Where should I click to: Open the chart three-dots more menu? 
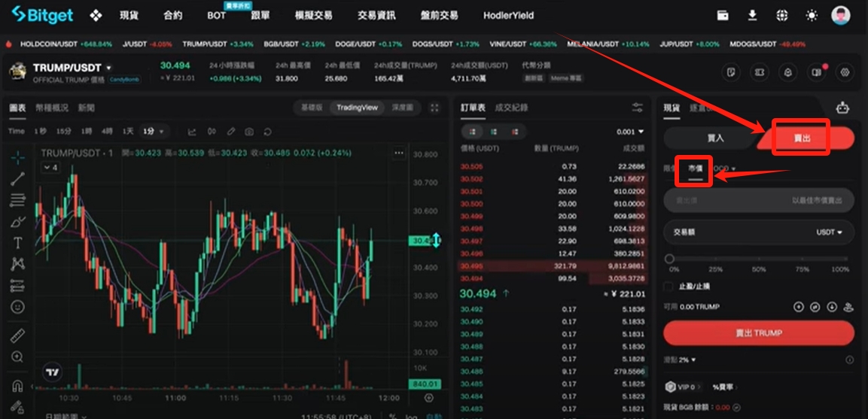point(398,153)
